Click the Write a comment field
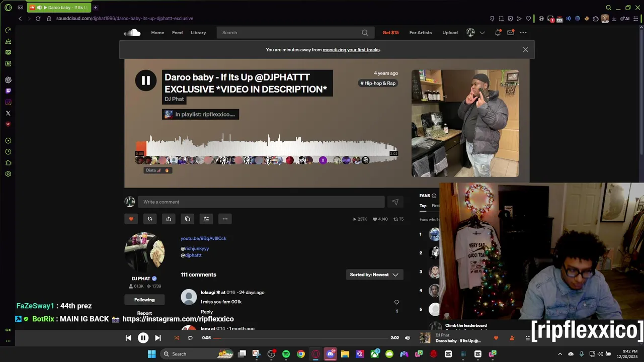The image size is (644, 362). point(261,202)
